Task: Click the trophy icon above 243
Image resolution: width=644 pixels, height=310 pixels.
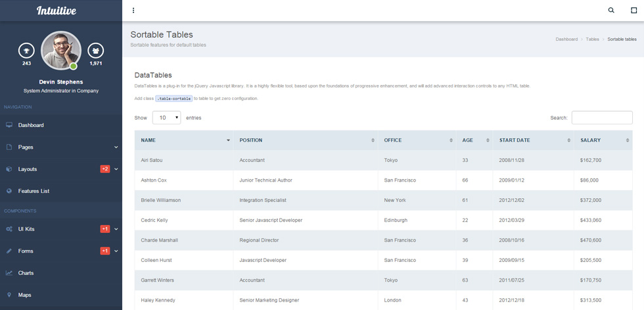Action: [26, 51]
